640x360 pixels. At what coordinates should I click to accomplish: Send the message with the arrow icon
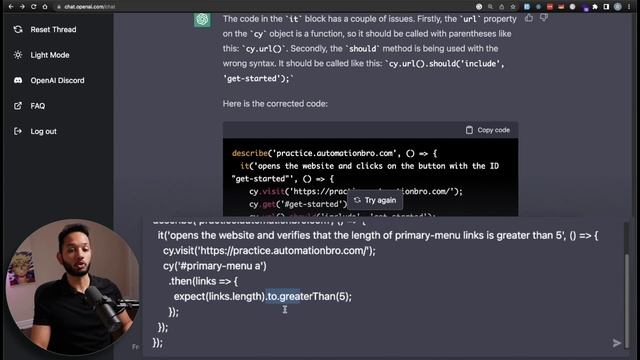617,343
